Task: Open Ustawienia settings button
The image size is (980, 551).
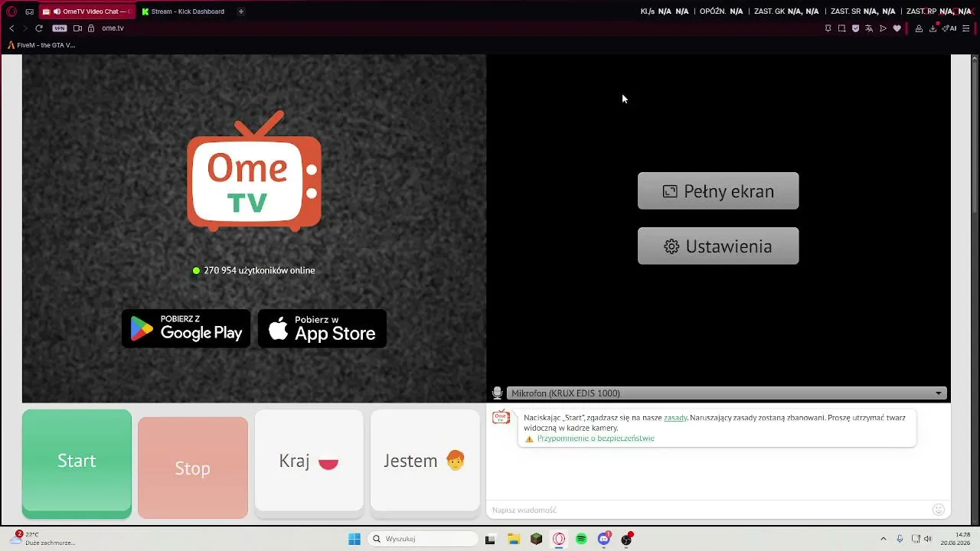Action: [x=718, y=246]
